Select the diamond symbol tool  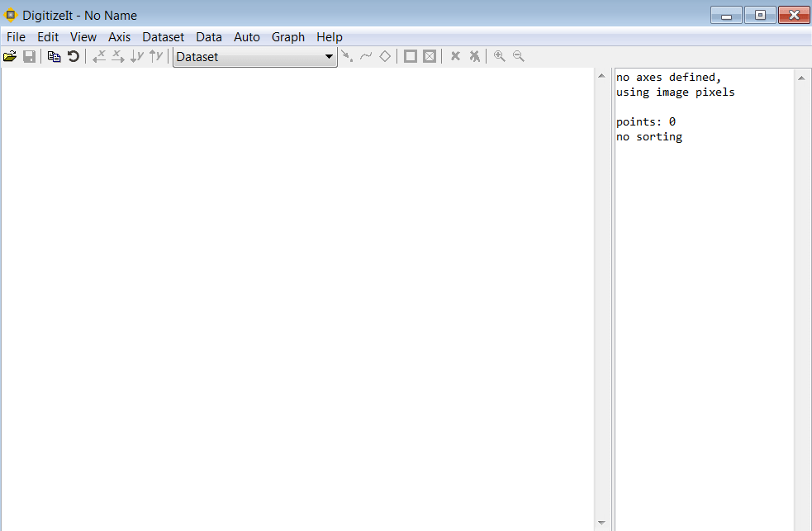tap(385, 56)
